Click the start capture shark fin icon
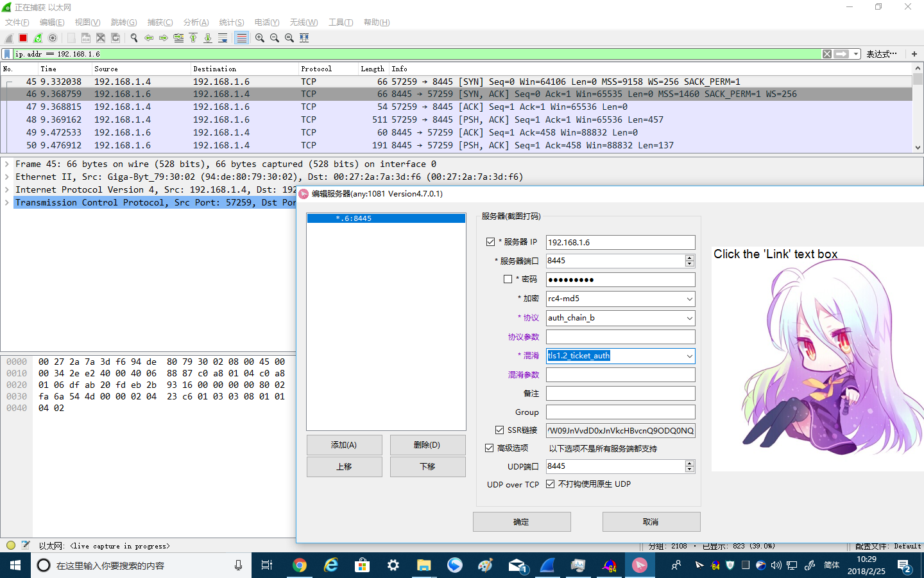The width and height of the screenshot is (924, 578). point(9,37)
